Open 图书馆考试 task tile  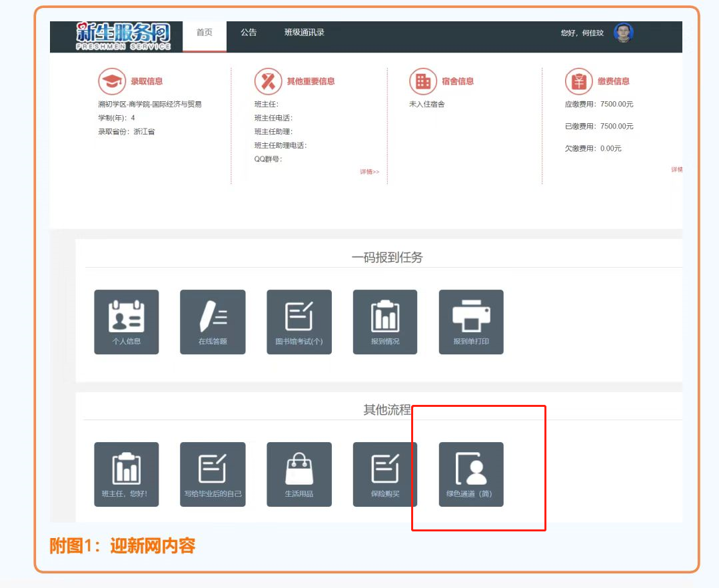point(299,322)
